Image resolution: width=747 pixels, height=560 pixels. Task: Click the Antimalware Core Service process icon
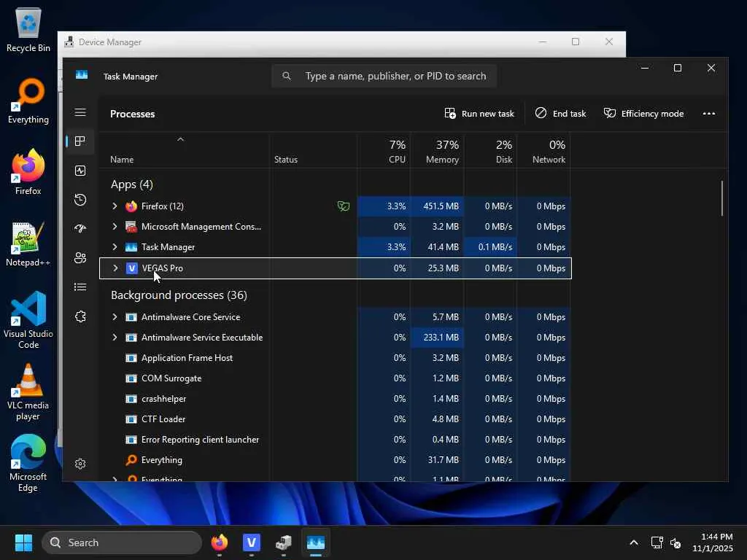click(x=131, y=317)
